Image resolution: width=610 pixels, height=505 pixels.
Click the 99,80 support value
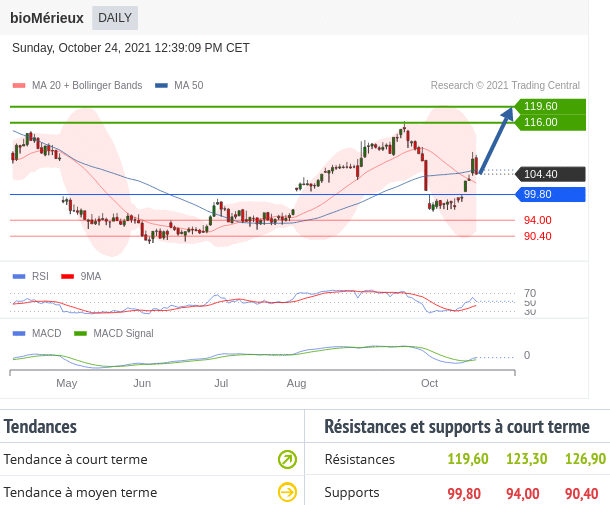click(464, 494)
